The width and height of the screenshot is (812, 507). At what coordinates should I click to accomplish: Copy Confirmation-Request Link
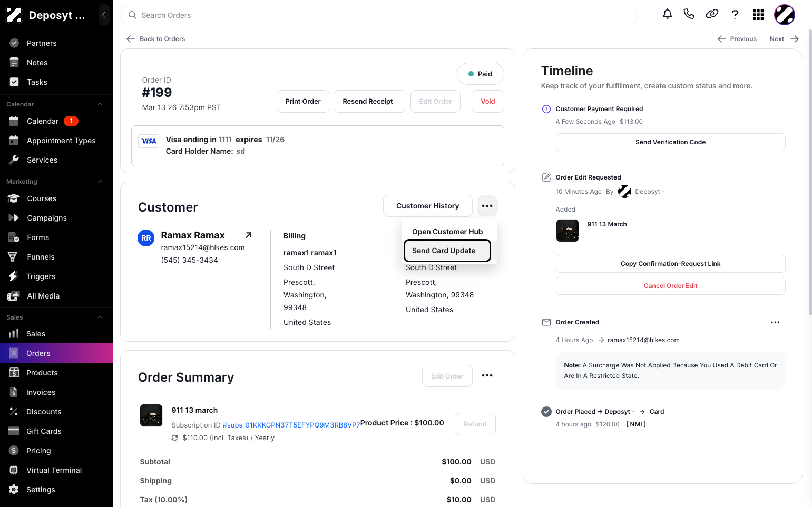click(670, 264)
